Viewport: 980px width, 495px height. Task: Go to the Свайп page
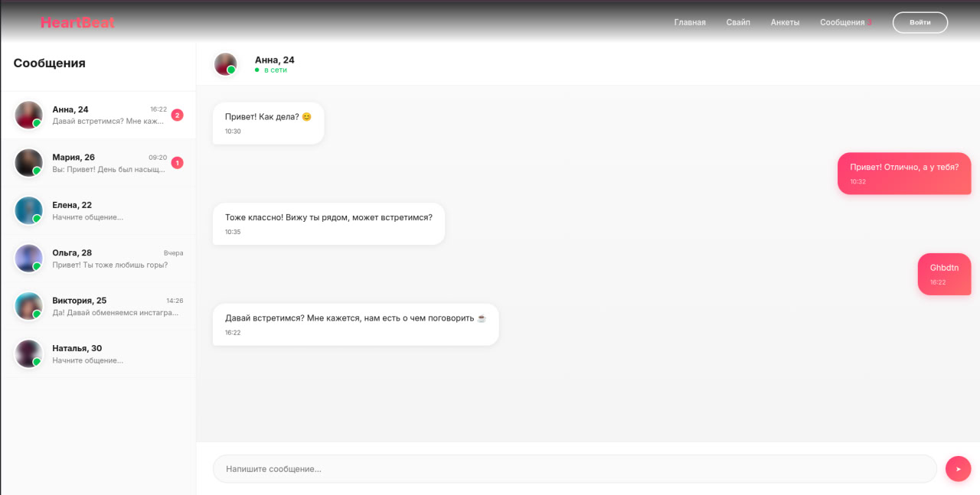[x=738, y=23]
